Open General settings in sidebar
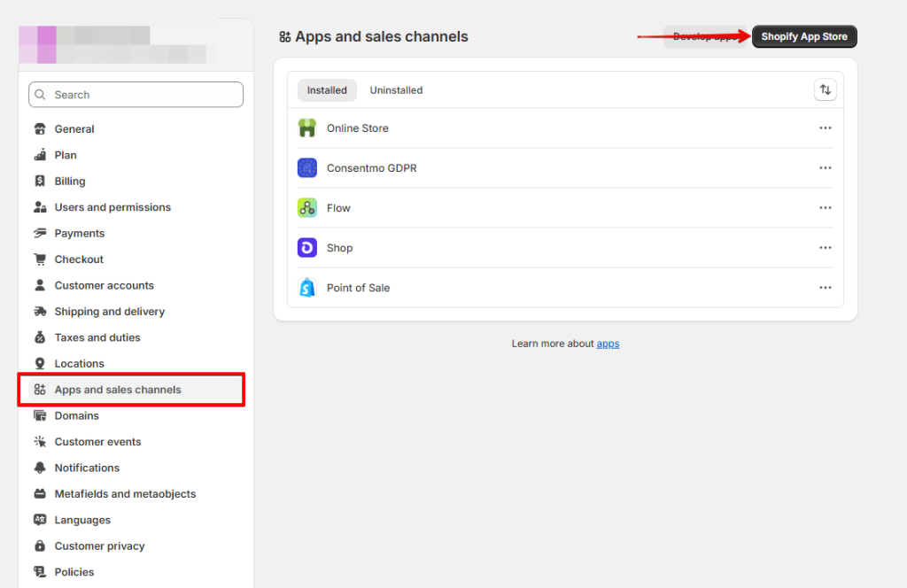The image size is (907, 588). pyautogui.click(x=74, y=129)
